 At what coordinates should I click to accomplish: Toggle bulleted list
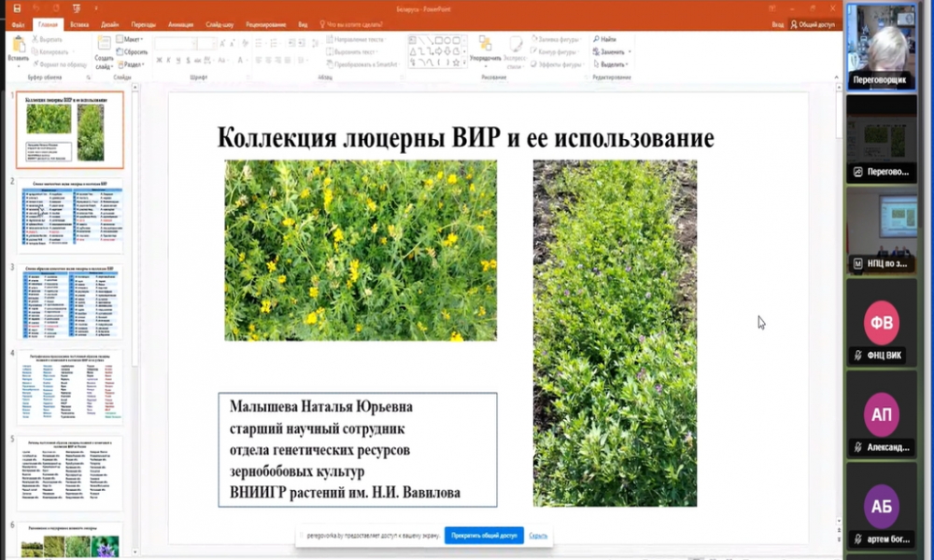(x=259, y=44)
